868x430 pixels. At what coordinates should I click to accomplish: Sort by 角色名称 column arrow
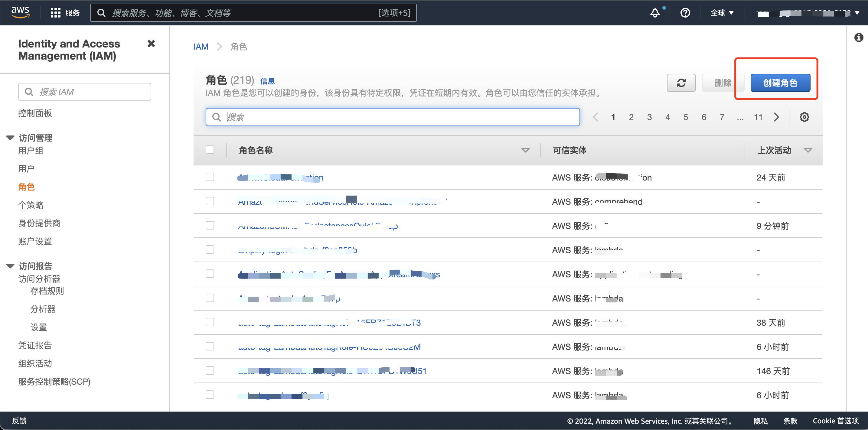click(x=525, y=150)
